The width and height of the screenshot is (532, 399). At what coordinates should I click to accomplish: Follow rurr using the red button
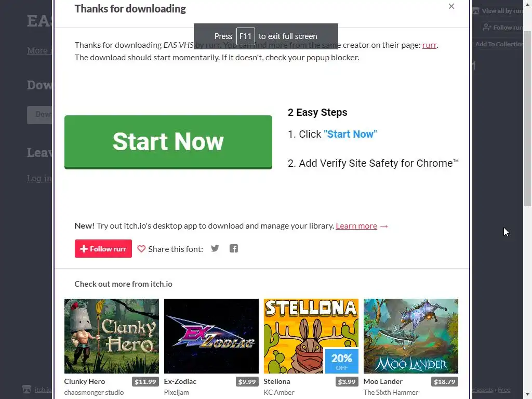click(x=103, y=249)
